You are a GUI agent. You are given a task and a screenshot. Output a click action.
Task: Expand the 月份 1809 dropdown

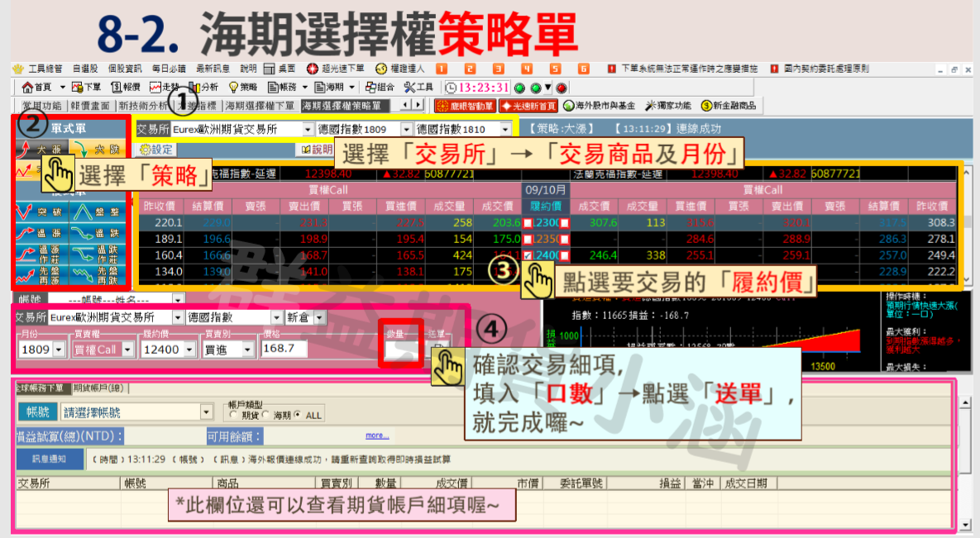click(x=60, y=350)
